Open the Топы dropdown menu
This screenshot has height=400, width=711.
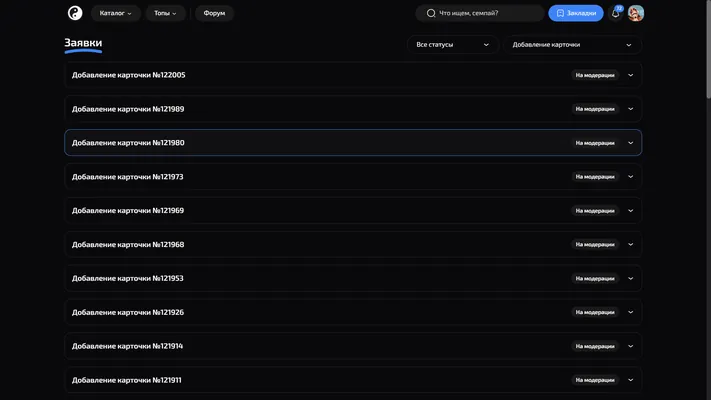click(x=165, y=13)
